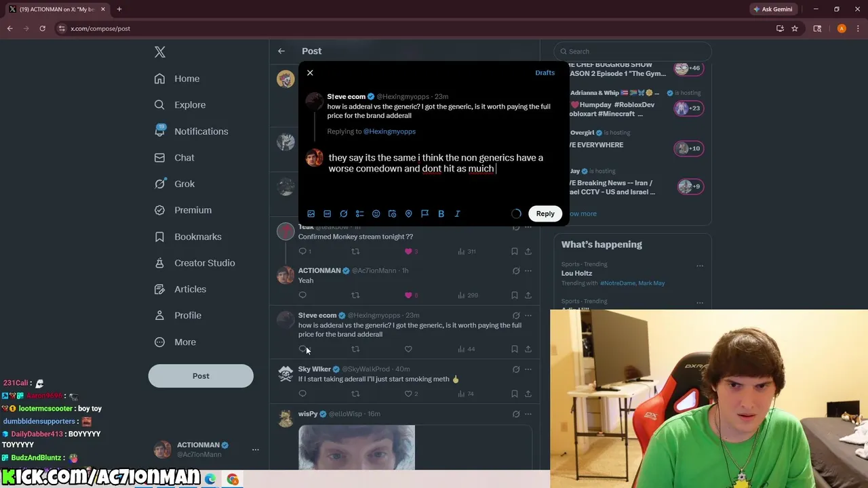
Task: Open the Lou Holtz trending topic
Action: pyautogui.click(x=577, y=273)
